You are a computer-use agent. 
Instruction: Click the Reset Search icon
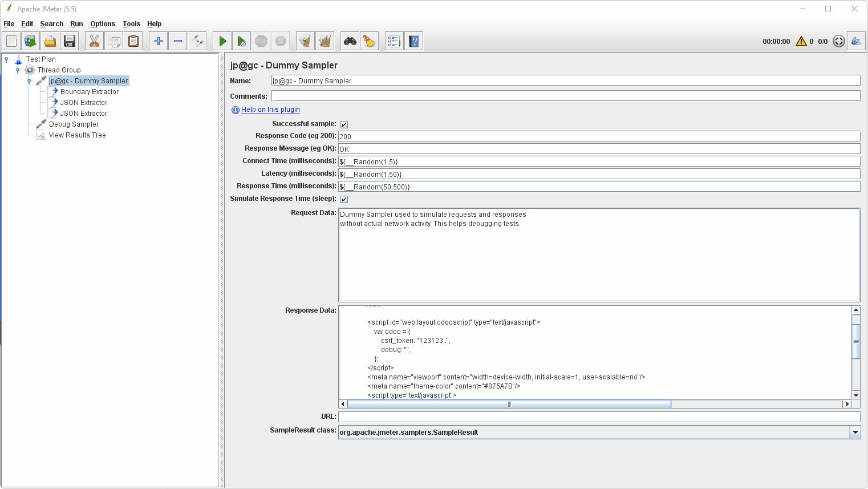coord(370,41)
